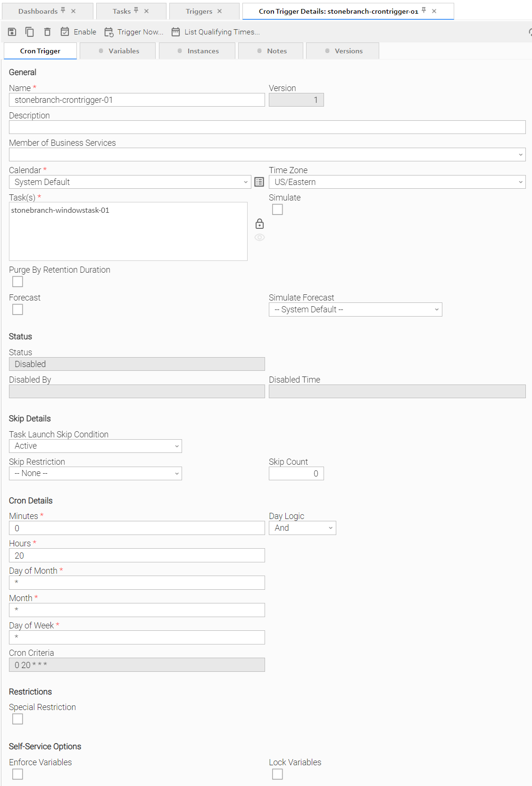The width and height of the screenshot is (532, 786).
Task: Click List Qualifying Times button
Action: click(216, 32)
